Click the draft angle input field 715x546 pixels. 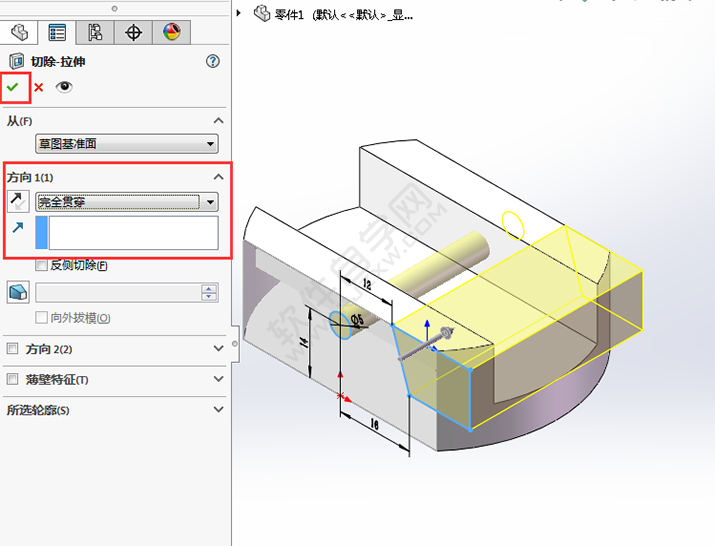tap(118, 292)
